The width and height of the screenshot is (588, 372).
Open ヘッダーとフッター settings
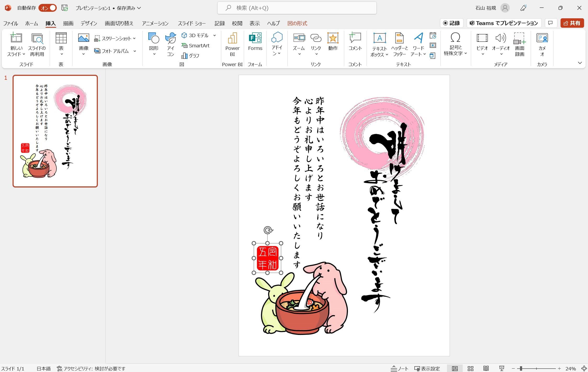(x=399, y=44)
